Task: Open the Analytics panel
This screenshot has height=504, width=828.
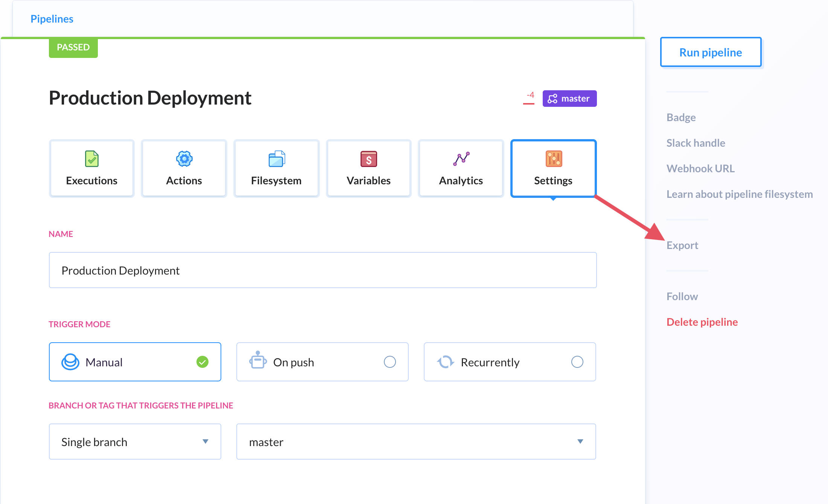Action: [461, 168]
